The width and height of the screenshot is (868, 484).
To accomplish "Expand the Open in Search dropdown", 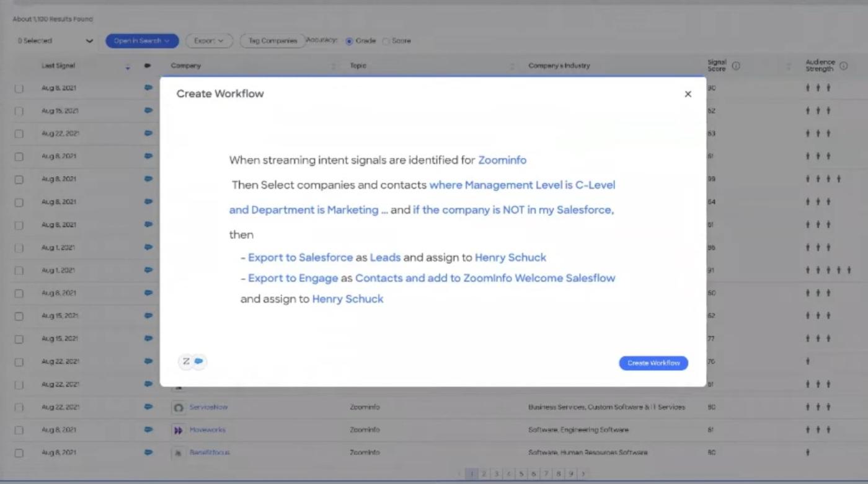I will [x=142, y=41].
